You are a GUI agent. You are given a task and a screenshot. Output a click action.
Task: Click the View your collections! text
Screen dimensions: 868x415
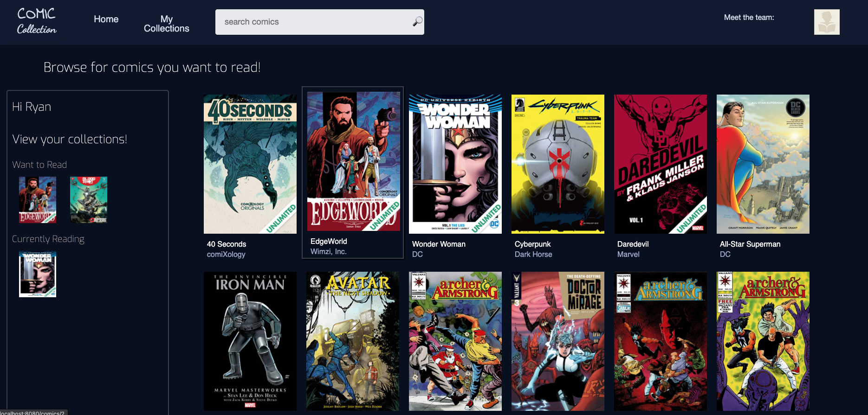[x=70, y=139]
